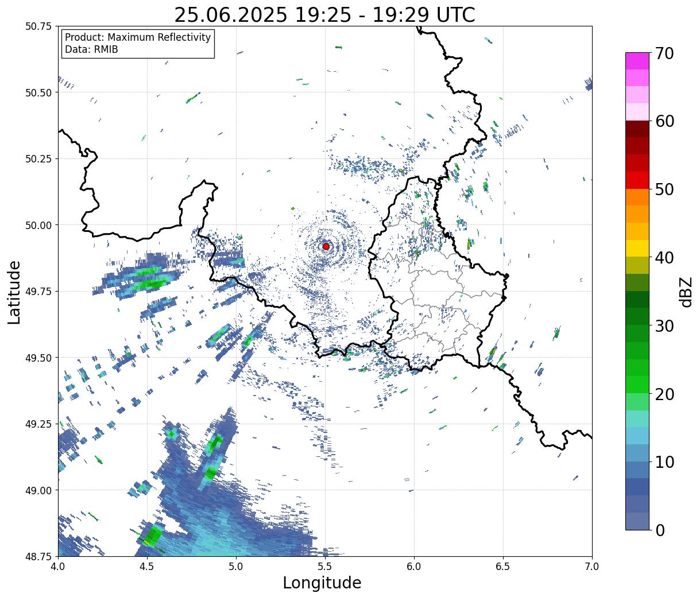The image size is (700, 597).
Task: Click the latitude tick label 50.75
Action: [38, 26]
